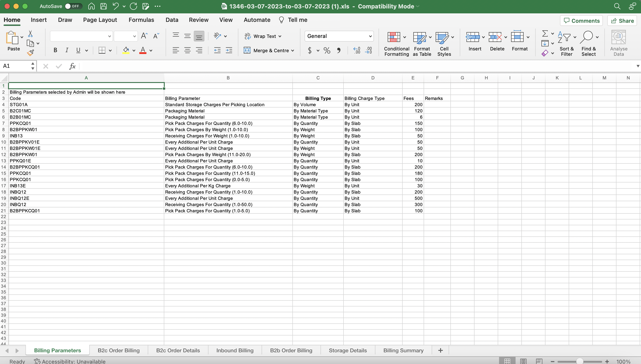Click the Increase Indent icon
The image size is (641, 364).
pos(229,50)
